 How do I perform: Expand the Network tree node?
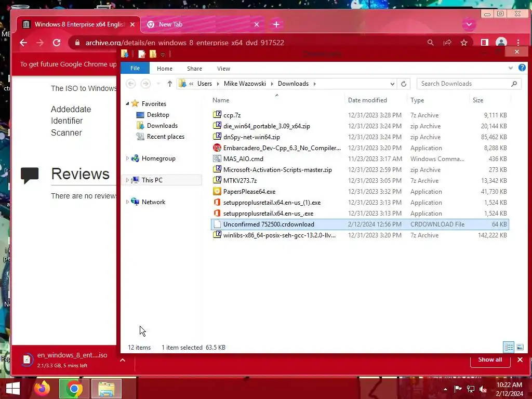(128, 202)
